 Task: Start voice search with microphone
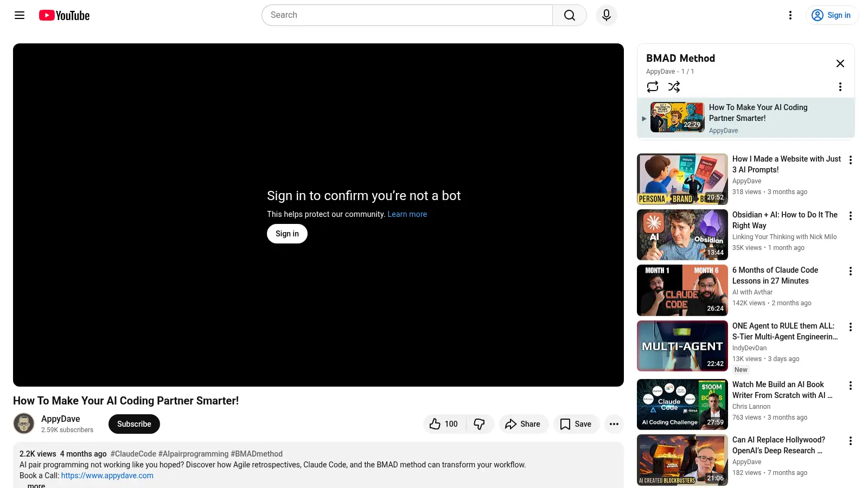tap(607, 15)
